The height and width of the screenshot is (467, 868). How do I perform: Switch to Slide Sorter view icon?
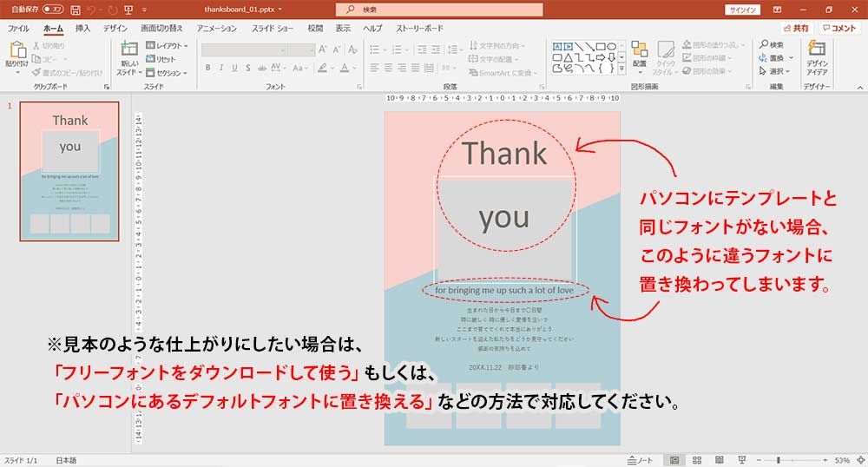point(696,459)
